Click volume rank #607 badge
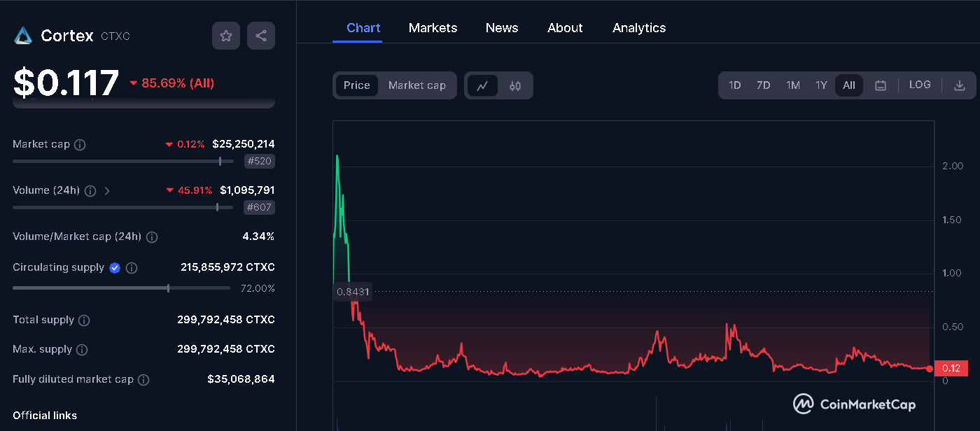Image resolution: width=980 pixels, height=431 pixels. coord(259,208)
